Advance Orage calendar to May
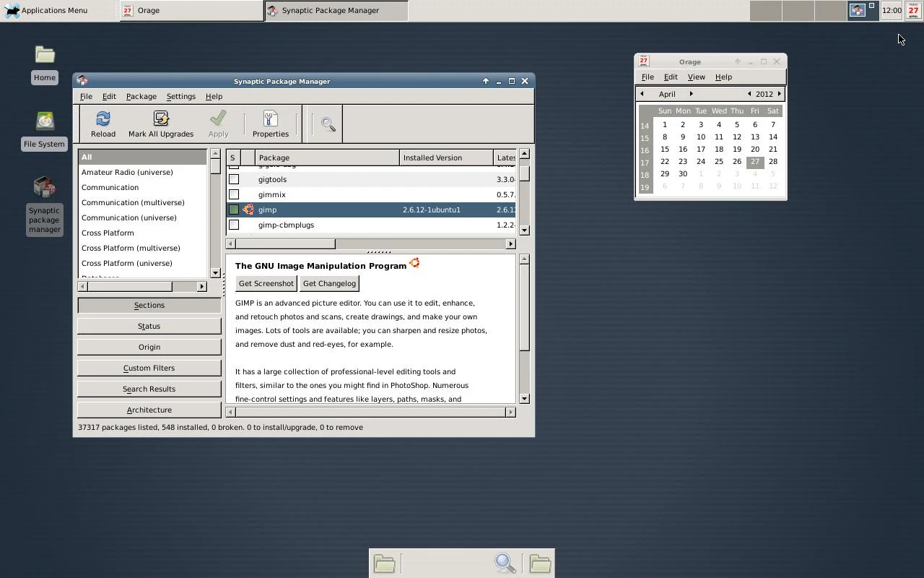 tap(691, 93)
